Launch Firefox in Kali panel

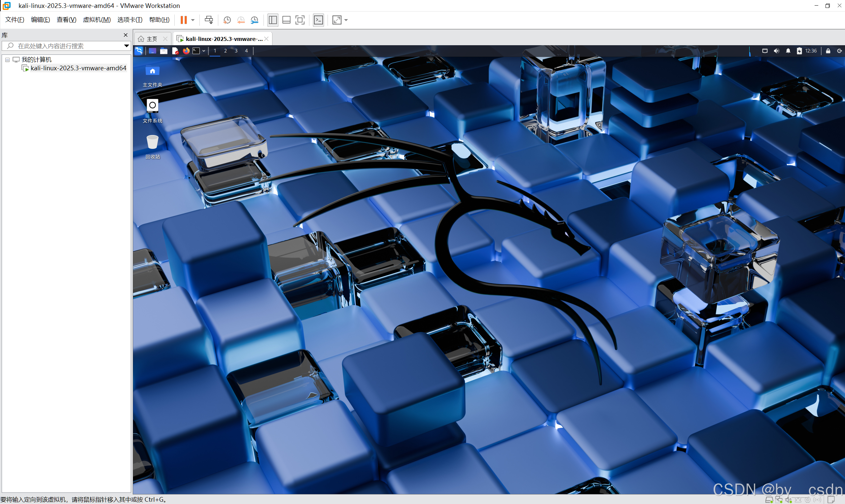[x=186, y=51]
